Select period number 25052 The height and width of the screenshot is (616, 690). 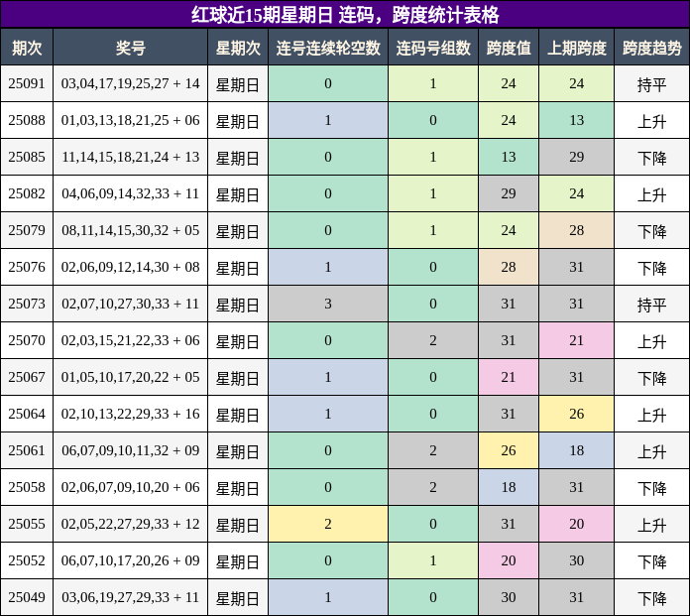[27, 560]
